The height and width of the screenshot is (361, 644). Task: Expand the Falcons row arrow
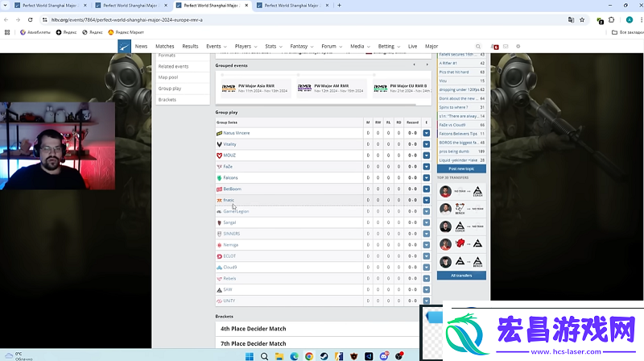pos(427,177)
